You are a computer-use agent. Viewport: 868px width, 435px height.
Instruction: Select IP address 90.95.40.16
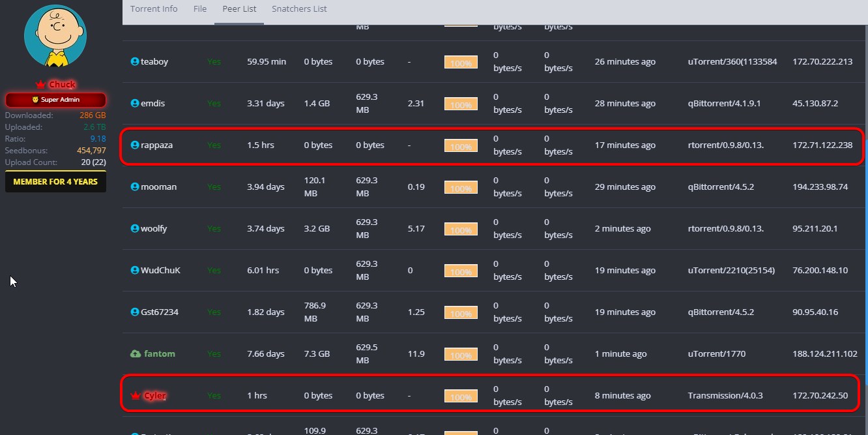coord(815,312)
